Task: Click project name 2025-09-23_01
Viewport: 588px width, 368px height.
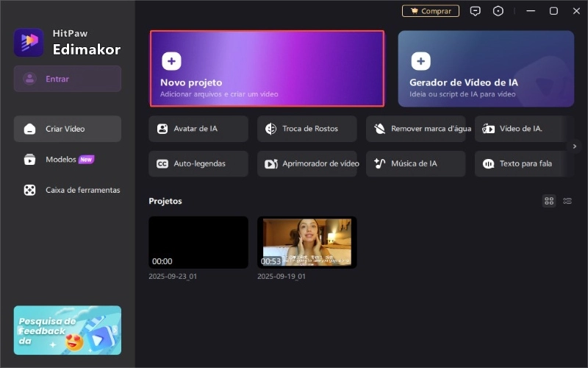Action: (173, 277)
